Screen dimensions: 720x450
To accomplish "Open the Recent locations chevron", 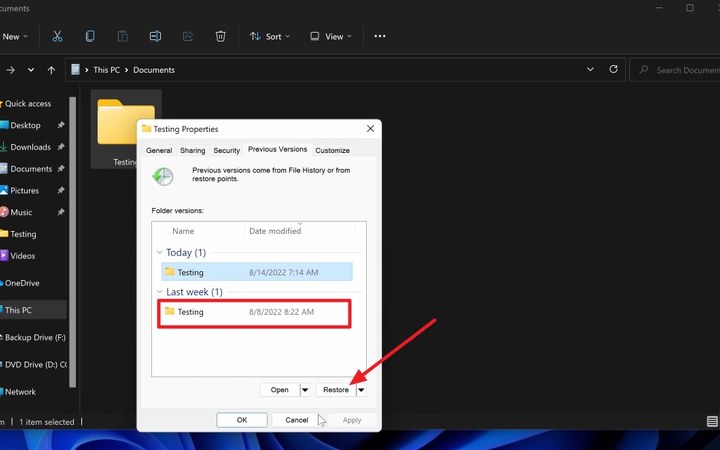I will (x=31, y=70).
